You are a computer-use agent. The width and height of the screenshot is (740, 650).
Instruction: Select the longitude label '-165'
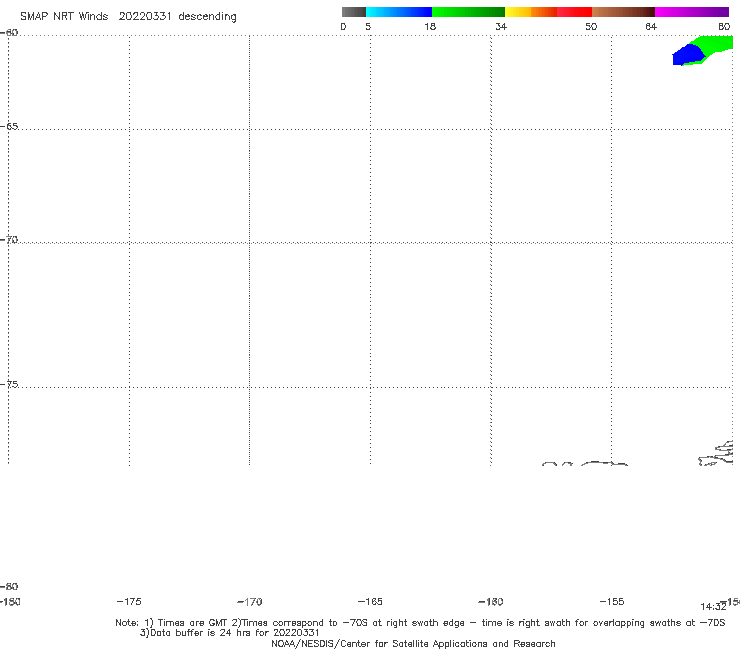(370, 601)
